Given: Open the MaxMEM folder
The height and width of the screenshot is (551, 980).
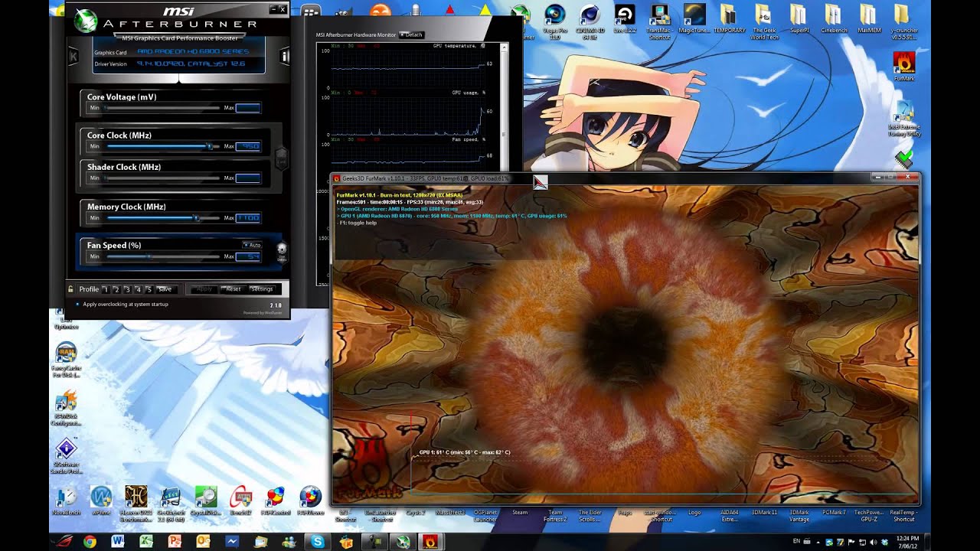Looking at the screenshot, I should coord(868,19).
